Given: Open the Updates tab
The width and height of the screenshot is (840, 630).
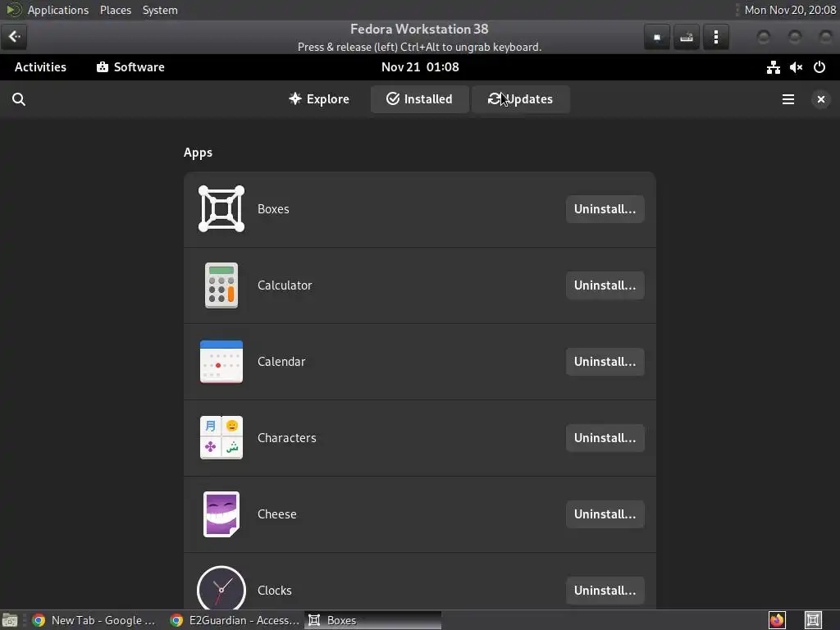Looking at the screenshot, I should [x=520, y=99].
